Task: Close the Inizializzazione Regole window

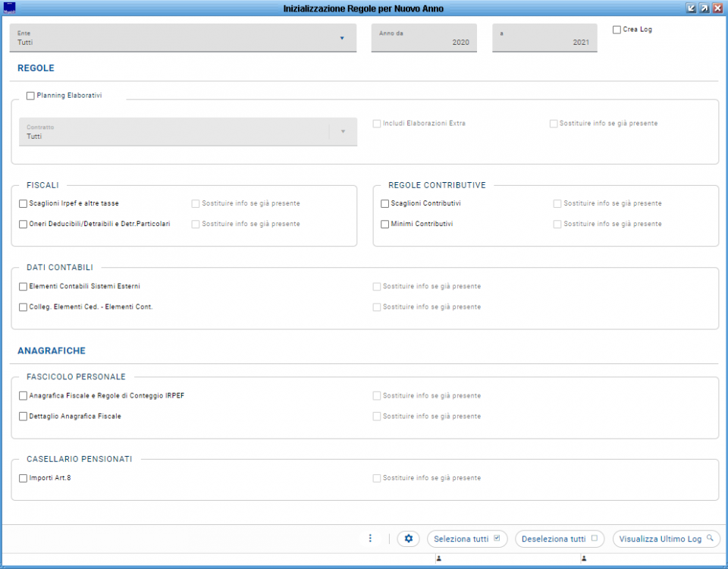Action: pos(717,8)
